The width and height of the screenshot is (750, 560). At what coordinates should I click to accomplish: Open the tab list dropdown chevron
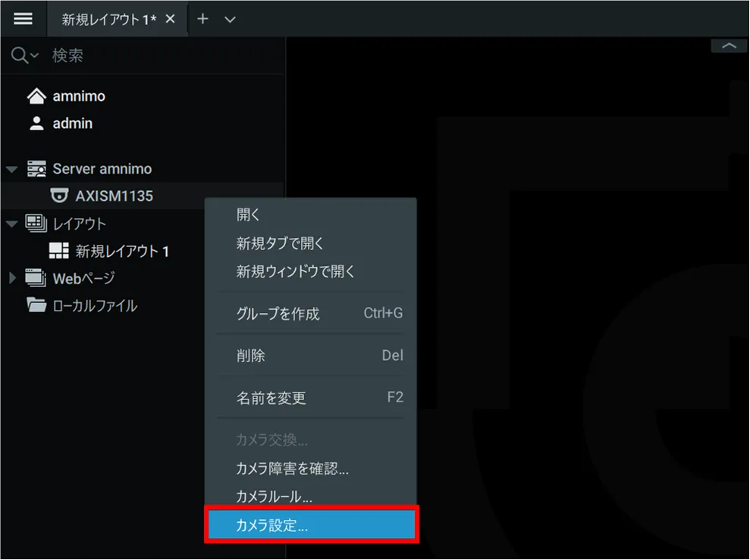[231, 19]
